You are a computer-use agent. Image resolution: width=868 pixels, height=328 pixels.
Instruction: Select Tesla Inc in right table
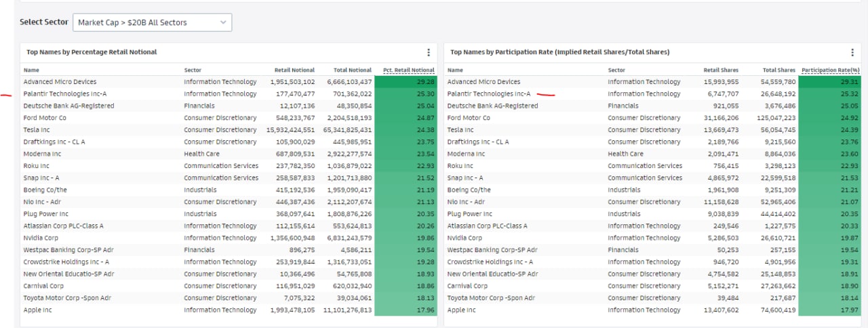[460, 130]
